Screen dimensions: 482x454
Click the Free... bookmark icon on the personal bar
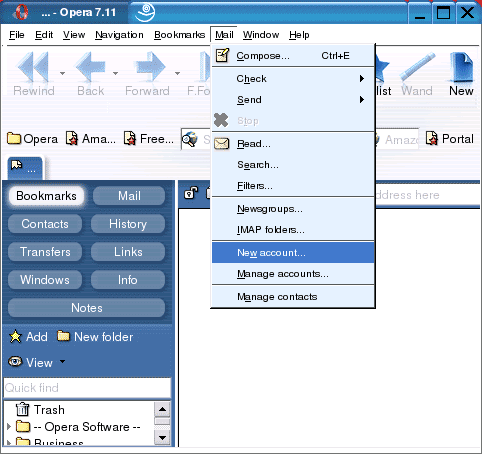coord(130,138)
